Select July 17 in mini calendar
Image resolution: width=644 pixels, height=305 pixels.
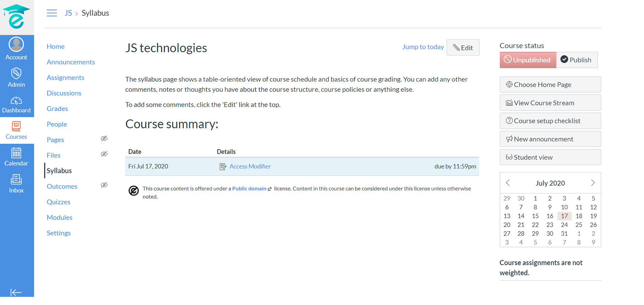[x=564, y=216]
